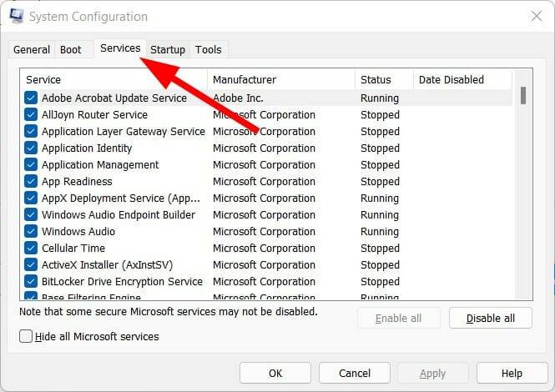Screen dimensions: 555x392
Task: Enable Hide all Microsoft services checkbox
Action: 26,337
